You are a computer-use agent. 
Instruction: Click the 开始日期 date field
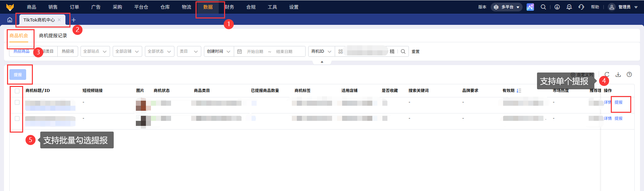tap(255, 52)
